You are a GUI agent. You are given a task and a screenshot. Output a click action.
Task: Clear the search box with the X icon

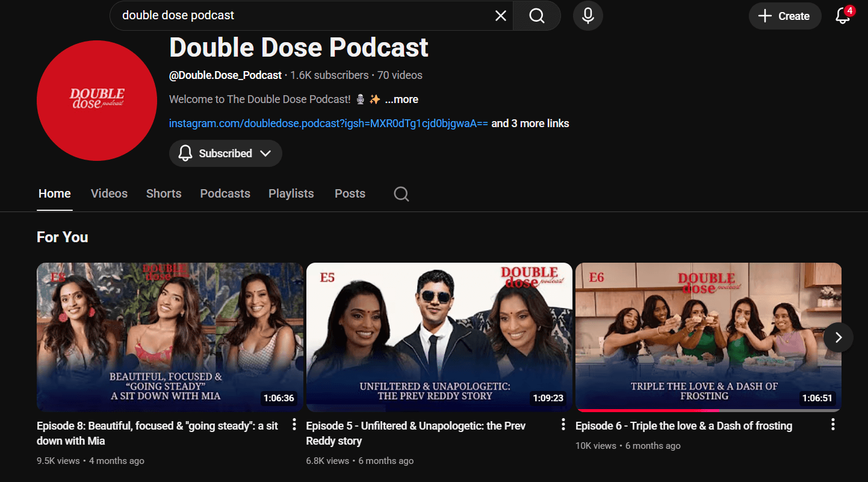(500, 16)
